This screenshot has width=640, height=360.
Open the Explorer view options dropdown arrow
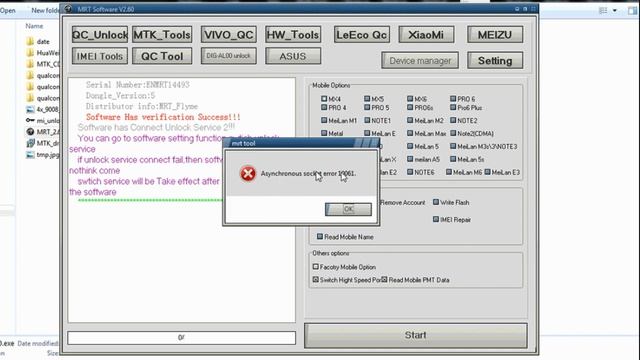pyautogui.click(x=615, y=11)
